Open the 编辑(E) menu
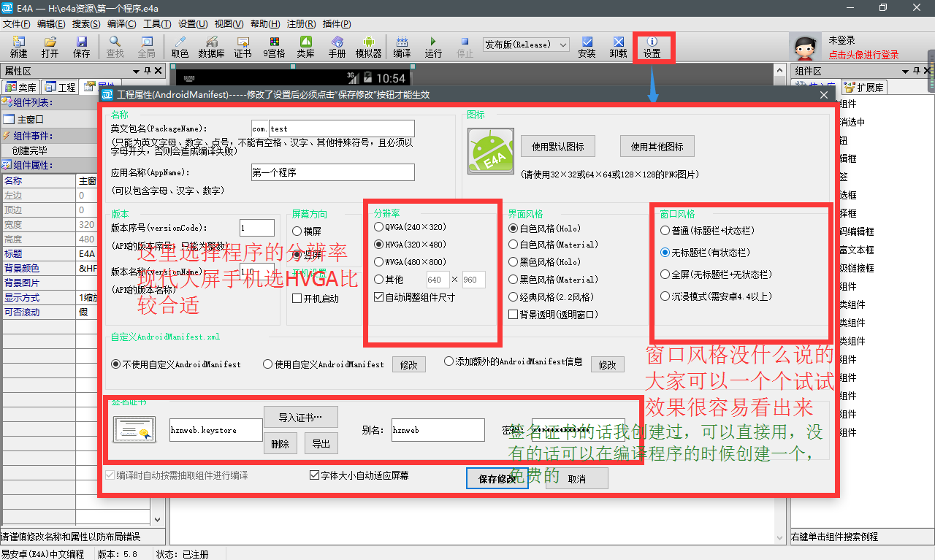The height and width of the screenshot is (560, 935). tap(51, 24)
